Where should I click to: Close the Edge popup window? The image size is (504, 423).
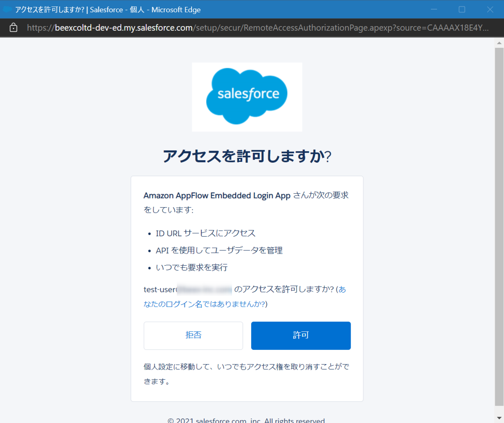click(490, 9)
